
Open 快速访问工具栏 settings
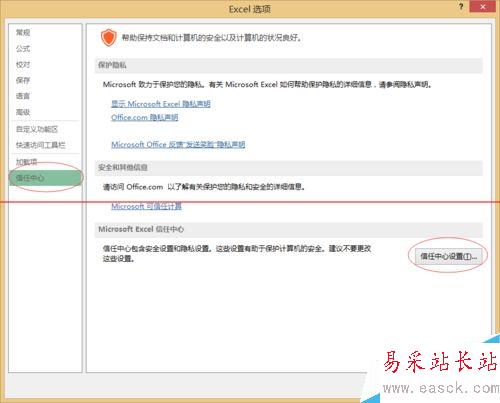(41, 145)
